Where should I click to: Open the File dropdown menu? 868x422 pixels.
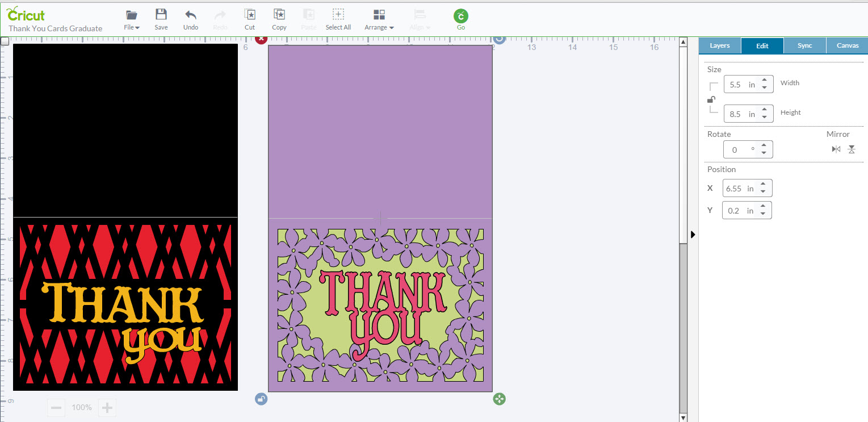coord(132,19)
